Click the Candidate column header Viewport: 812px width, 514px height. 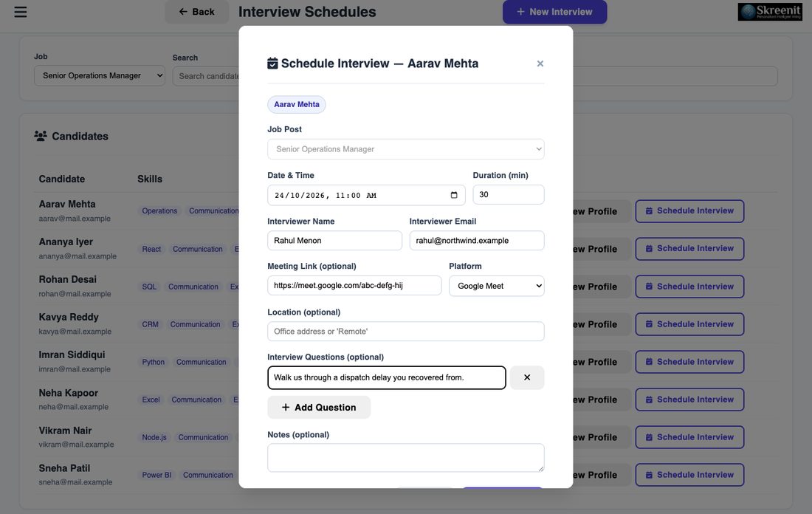(x=61, y=179)
